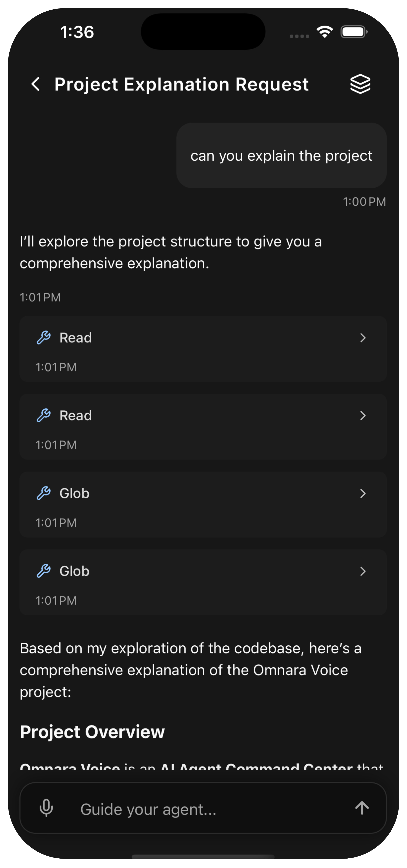Tap the "can you explain the project" message bubble

pyautogui.click(x=281, y=156)
